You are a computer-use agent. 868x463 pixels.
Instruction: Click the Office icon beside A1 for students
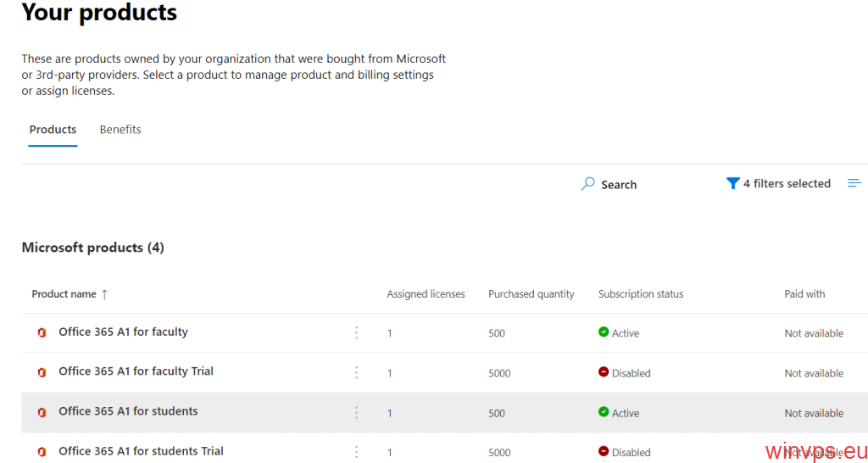(x=42, y=412)
